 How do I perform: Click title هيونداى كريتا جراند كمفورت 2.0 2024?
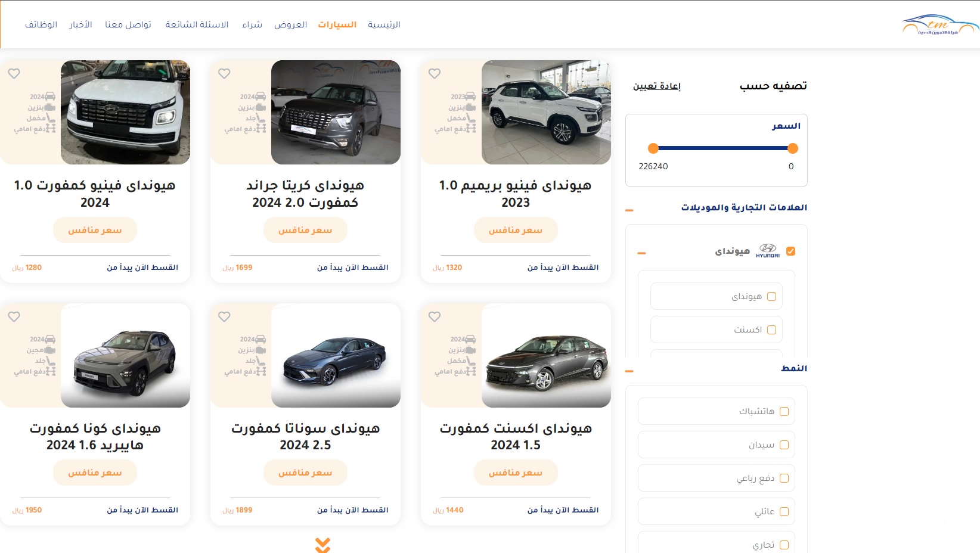[x=305, y=194]
